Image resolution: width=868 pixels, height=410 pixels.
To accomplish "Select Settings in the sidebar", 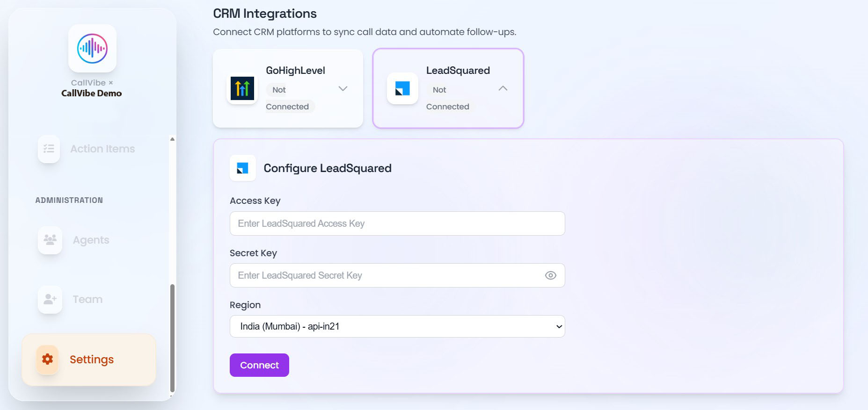I will pyautogui.click(x=89, y=360).
